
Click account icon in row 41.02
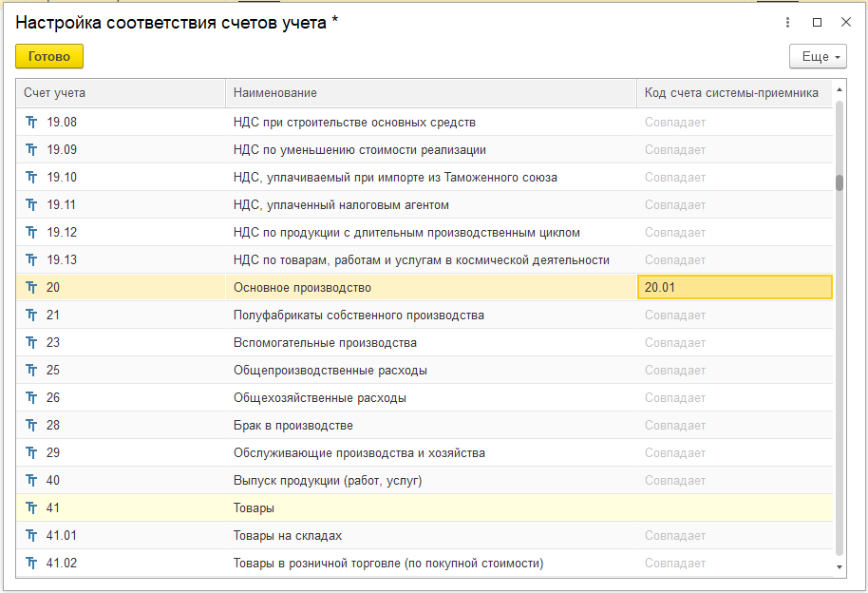coord(31,564)
